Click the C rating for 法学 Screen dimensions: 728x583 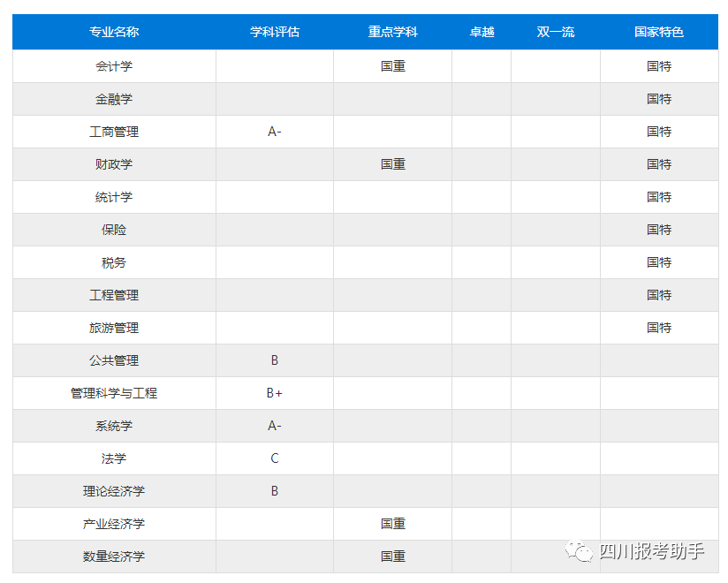(x=275, y=458)
